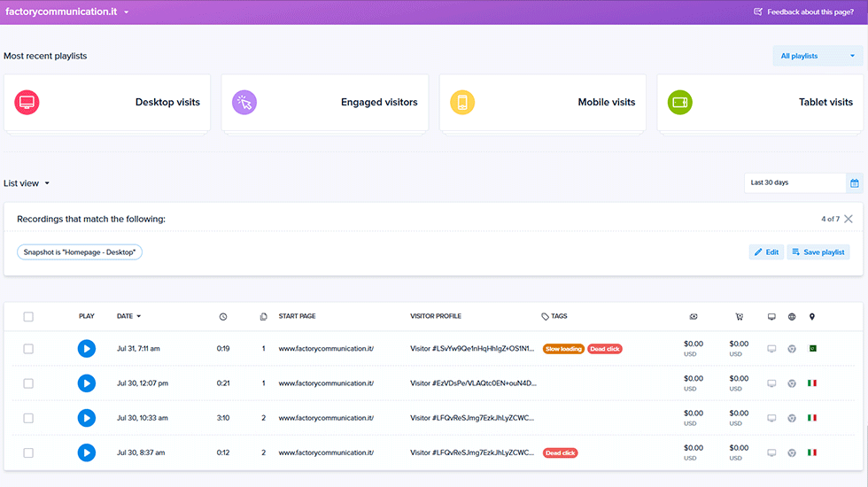Click the desktop device icon in Jul 30, 10:33 am row
The height and width of the screenshot is (487, 868).
[x=771, y=418]
